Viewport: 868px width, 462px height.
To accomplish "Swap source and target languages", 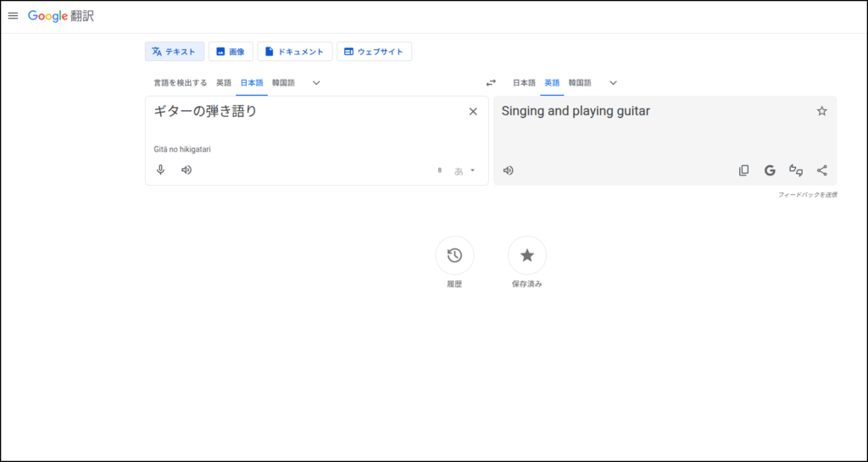I will (491, 83).
